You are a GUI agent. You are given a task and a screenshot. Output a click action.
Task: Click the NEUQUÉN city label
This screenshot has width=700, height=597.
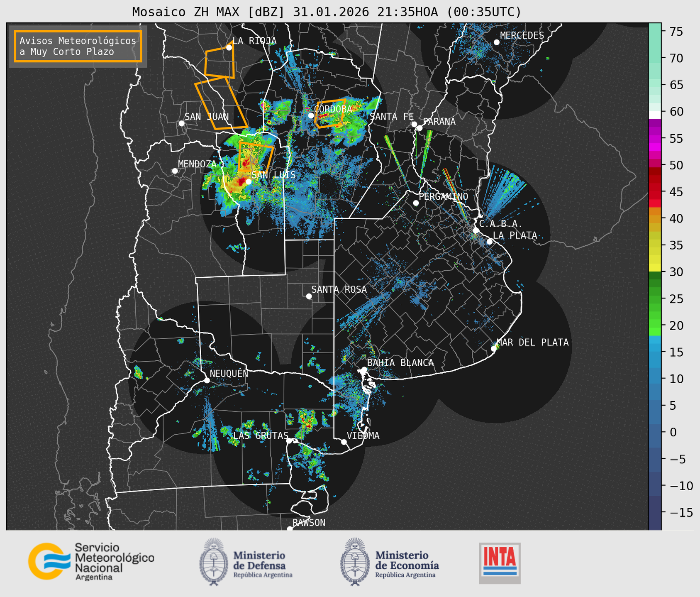[x=229, y=373]
